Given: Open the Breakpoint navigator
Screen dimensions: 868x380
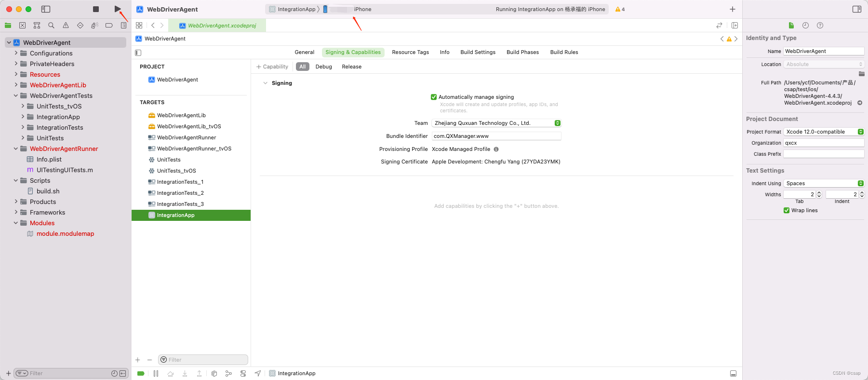Looking at the screenshot, I should click(x=109, y=25).
